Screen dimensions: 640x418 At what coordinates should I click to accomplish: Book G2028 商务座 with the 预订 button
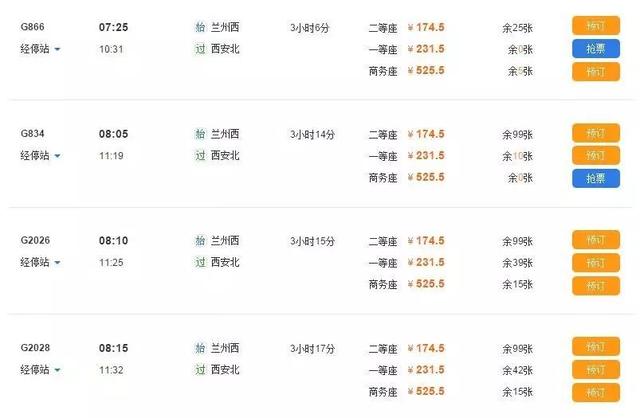596,393
